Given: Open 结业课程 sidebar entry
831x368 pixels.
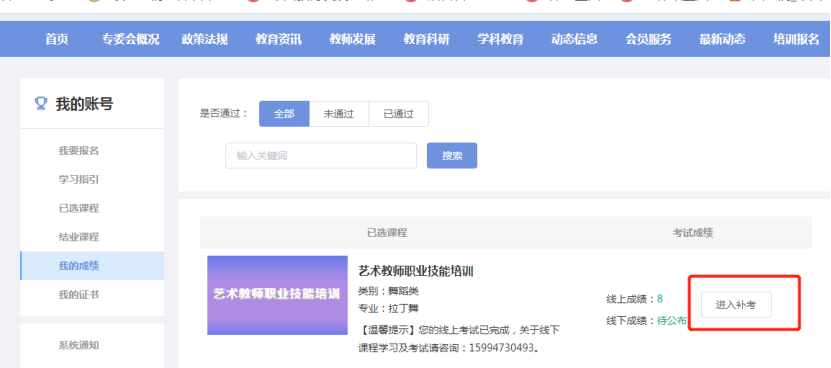Looking at the screenshot, I should point(78,236).
